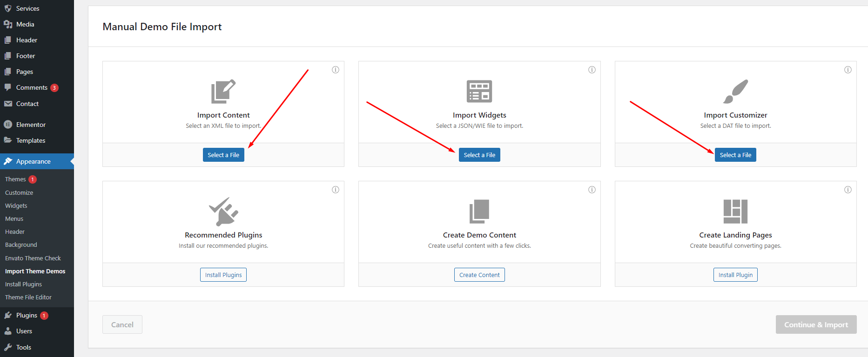Click the Import Widgets layout icon
The height and width of the screenshot is (357, 868).
point(479,92)
